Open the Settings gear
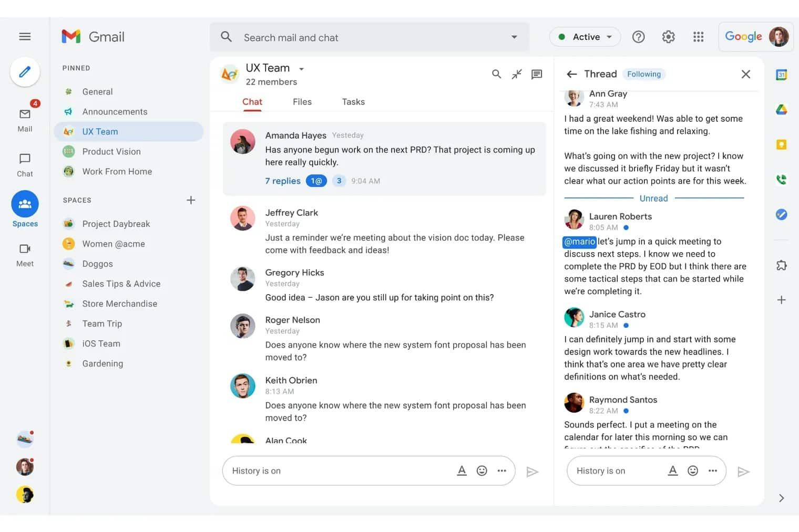Viewport: 799px width, 532px height. (668, 37)
